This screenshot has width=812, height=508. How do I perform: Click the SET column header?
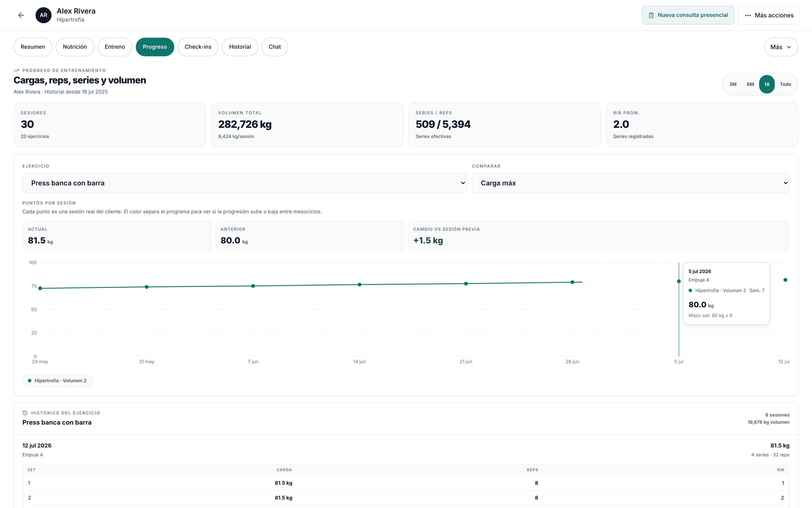pos(32,470)
